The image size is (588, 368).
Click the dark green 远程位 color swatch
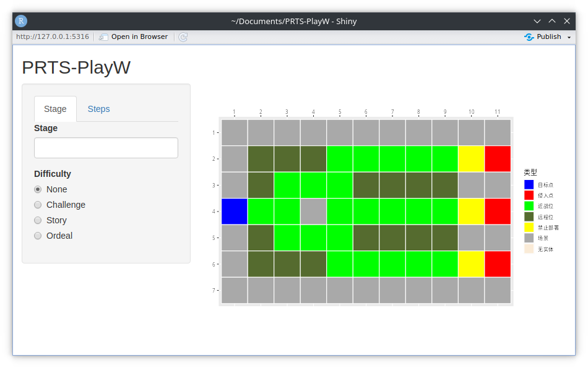[527, 216]
